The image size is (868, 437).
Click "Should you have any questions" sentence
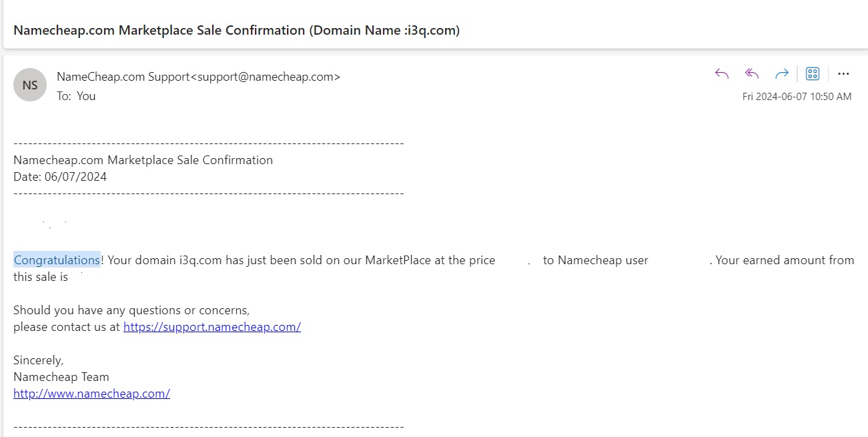131,310
